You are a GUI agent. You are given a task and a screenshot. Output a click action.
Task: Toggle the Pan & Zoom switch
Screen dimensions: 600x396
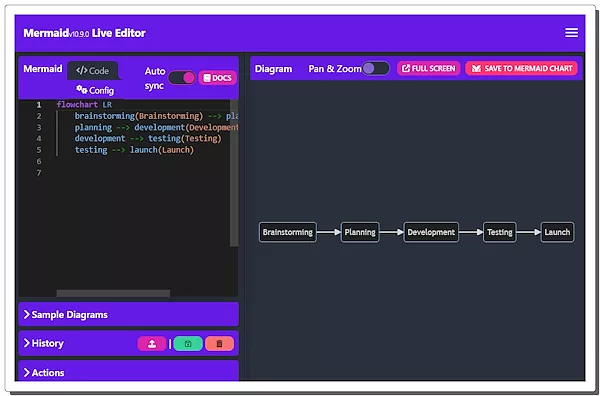pyautogui.click(x=376, y=68)
